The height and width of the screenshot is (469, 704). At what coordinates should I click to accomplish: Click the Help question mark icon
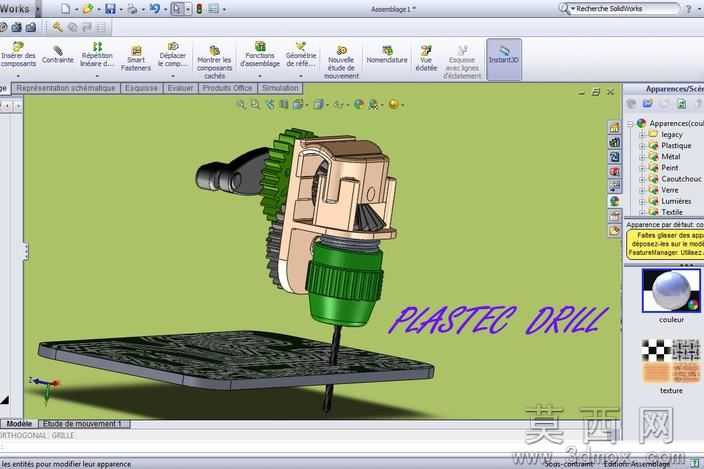point(688,9)
